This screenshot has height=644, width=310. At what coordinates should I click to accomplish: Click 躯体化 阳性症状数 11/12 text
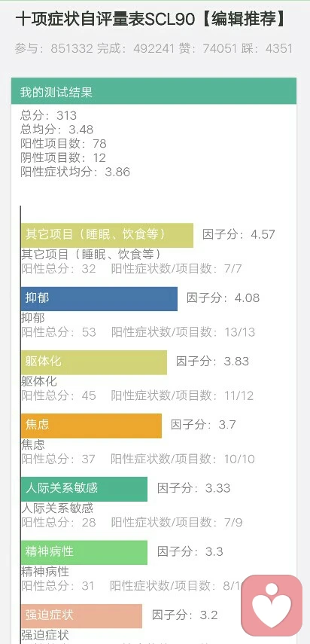[x=183, y=395]
